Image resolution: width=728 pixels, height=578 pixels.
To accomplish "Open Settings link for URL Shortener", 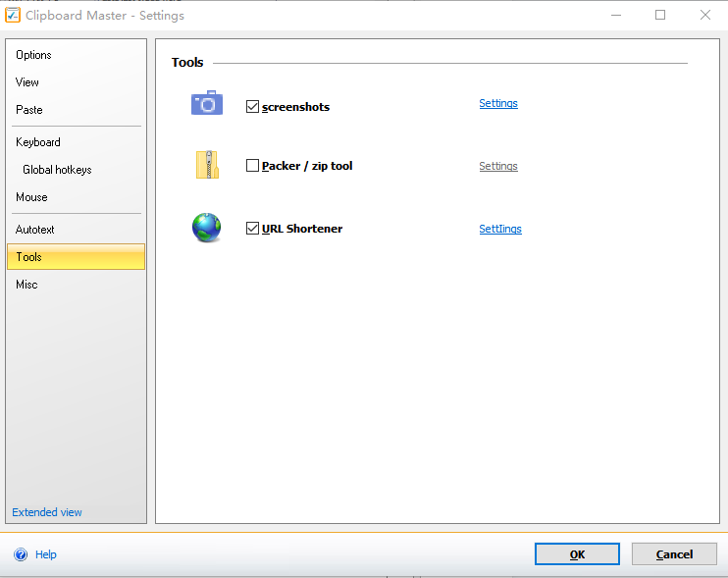I will [x=500, y=229].
